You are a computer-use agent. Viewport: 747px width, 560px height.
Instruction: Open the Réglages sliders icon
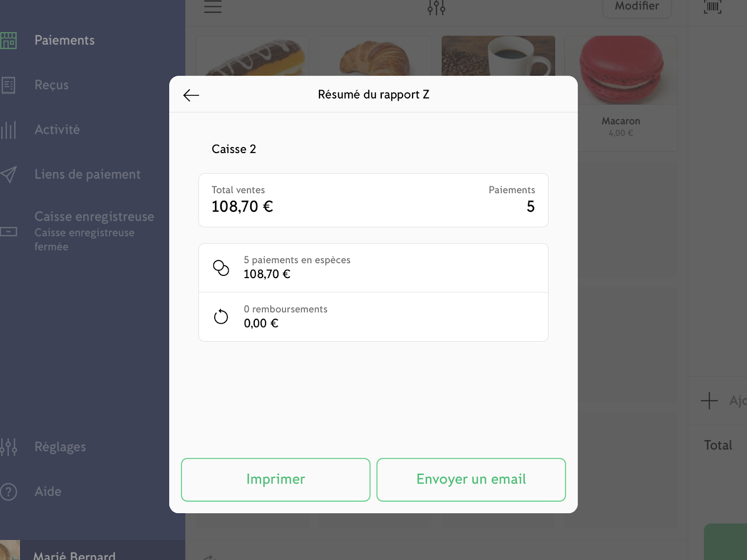[8, 447]
